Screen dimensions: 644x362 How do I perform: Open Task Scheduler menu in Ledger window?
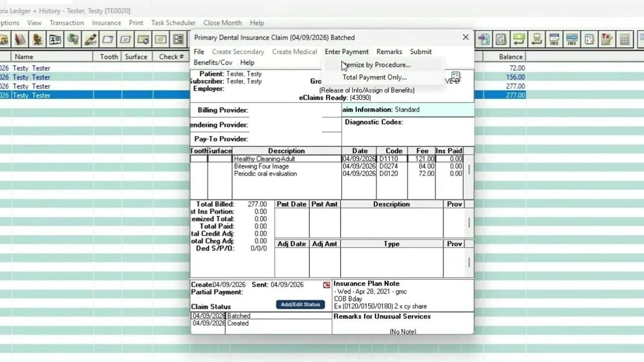pos(173,23)
